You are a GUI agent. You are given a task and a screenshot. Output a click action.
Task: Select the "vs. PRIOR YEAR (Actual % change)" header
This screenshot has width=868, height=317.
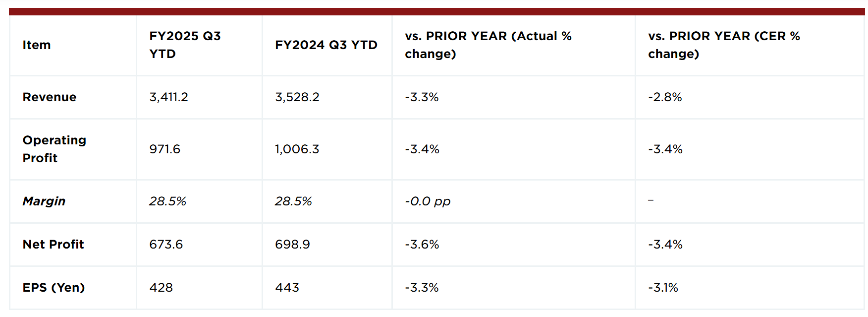coord(488,45)
